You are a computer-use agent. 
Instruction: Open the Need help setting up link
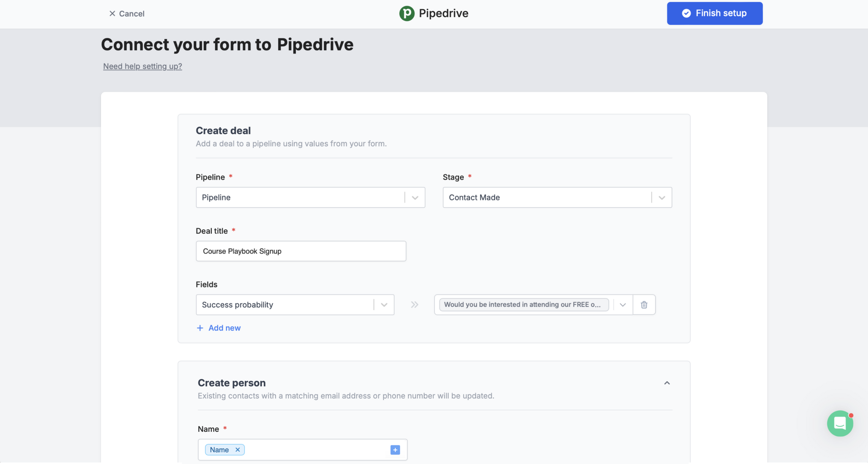pos(142,66)
